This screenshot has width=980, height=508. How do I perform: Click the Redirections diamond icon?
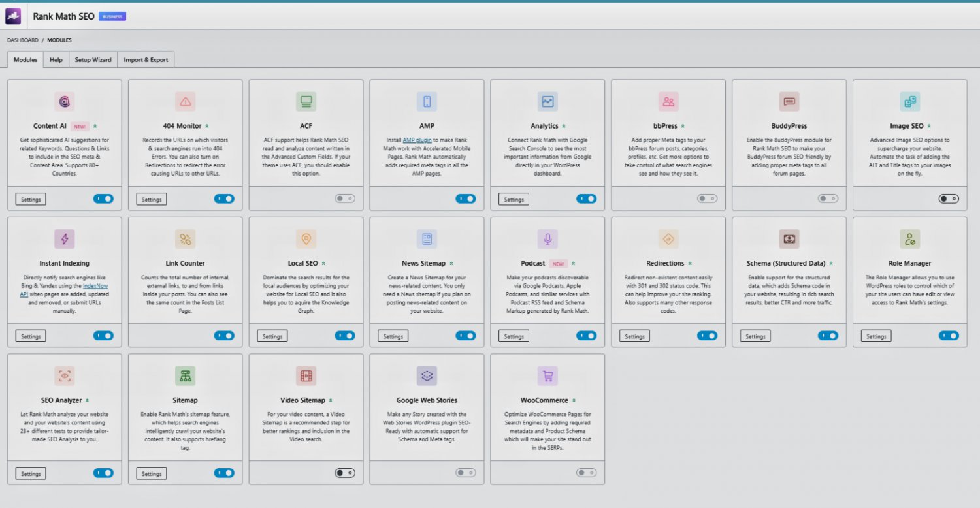pos(668,239)
